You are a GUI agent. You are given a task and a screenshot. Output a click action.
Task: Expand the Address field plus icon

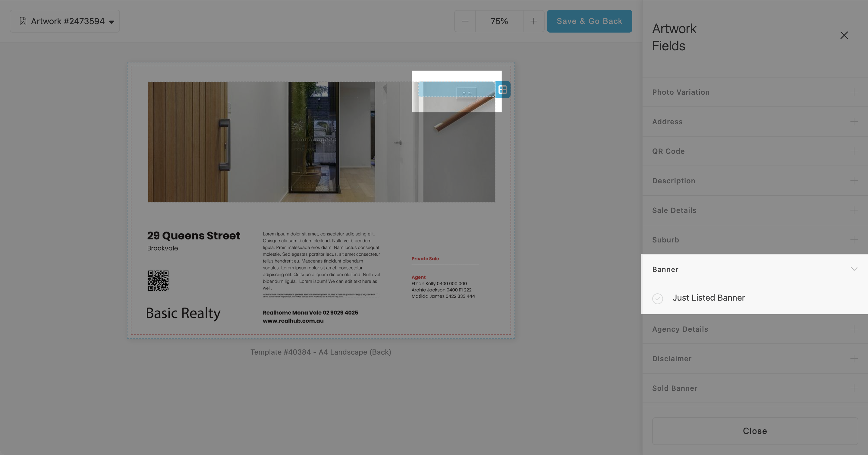pyautogui.click(x=854, y=122)
